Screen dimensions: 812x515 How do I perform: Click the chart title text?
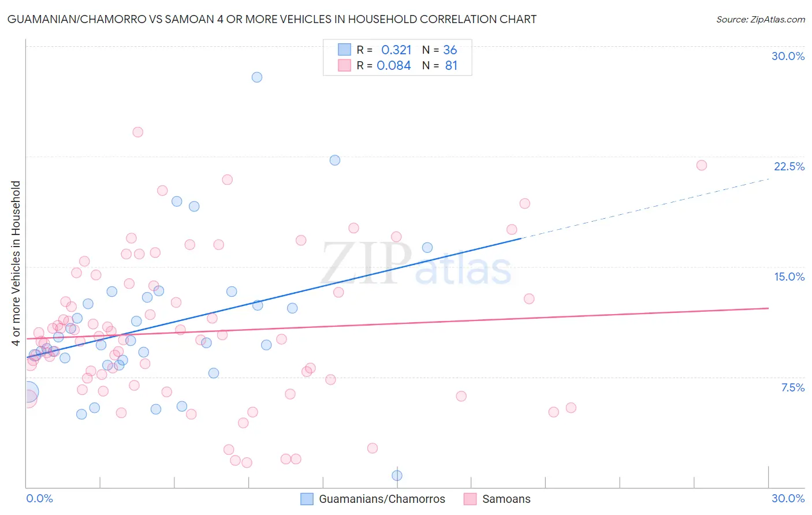pyautogui.click(x=271, y=19)
